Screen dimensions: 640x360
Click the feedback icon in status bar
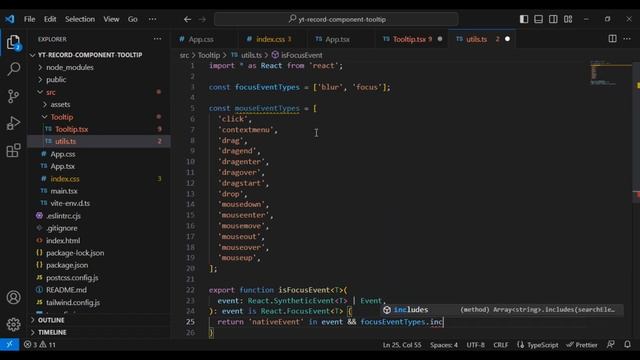[611, 345]
